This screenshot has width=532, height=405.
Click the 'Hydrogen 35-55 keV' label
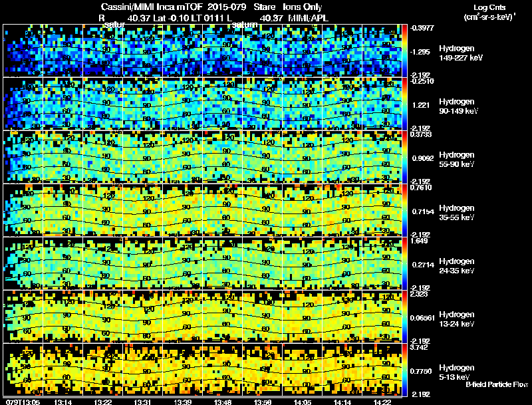[457, 213]
